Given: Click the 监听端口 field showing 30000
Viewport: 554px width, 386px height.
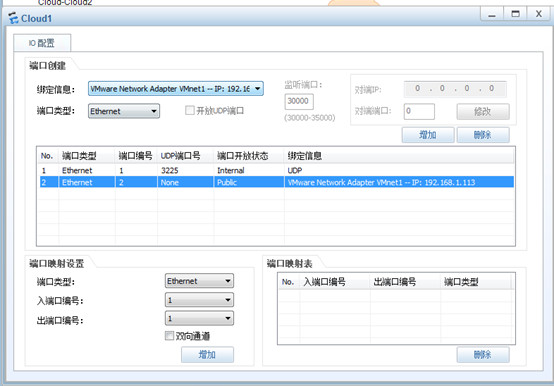Looking at the screenshot, I should click(x=299, y=101).
